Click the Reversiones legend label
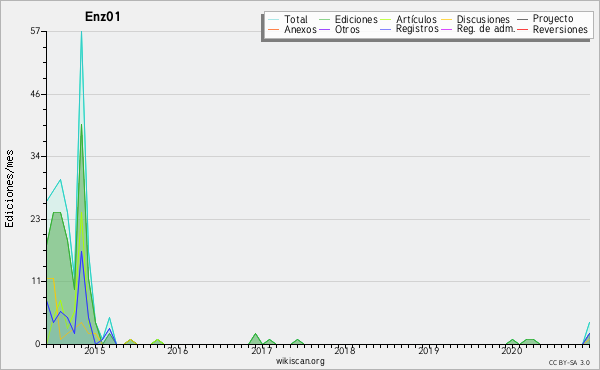 click(560, 29)
